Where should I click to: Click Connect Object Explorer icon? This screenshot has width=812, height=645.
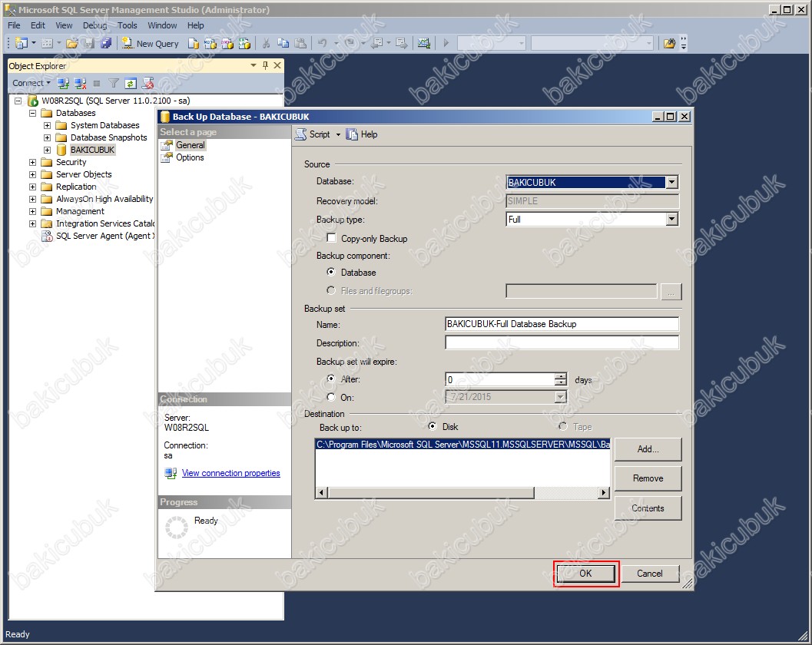tap(63, 83)
